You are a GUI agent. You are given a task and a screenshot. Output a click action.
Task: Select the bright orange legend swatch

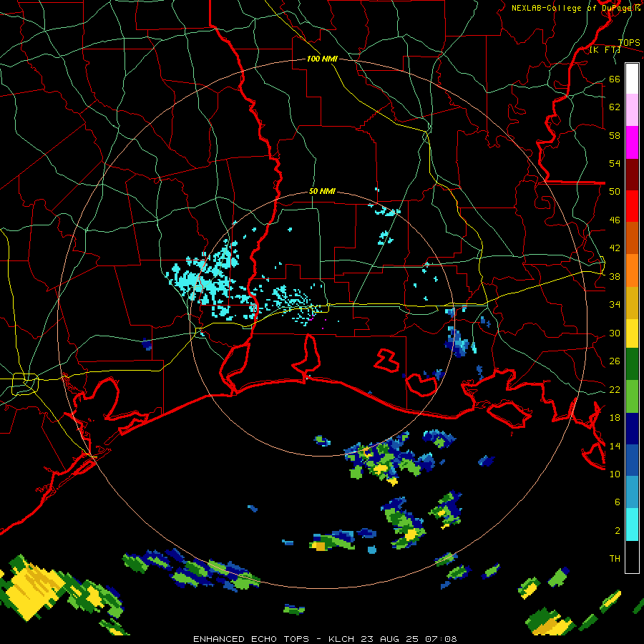tap(632, 270)
